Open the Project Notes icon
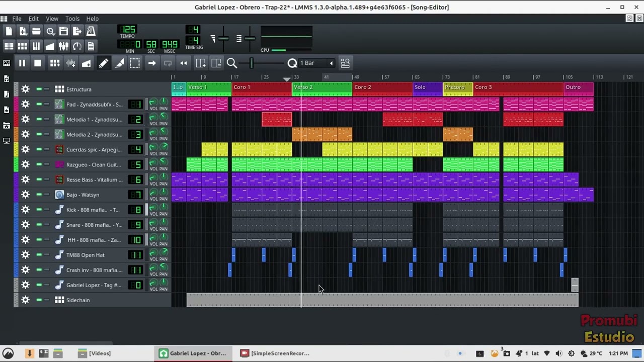Viewport: 644px width, 362px height. [x=91, y=46]
